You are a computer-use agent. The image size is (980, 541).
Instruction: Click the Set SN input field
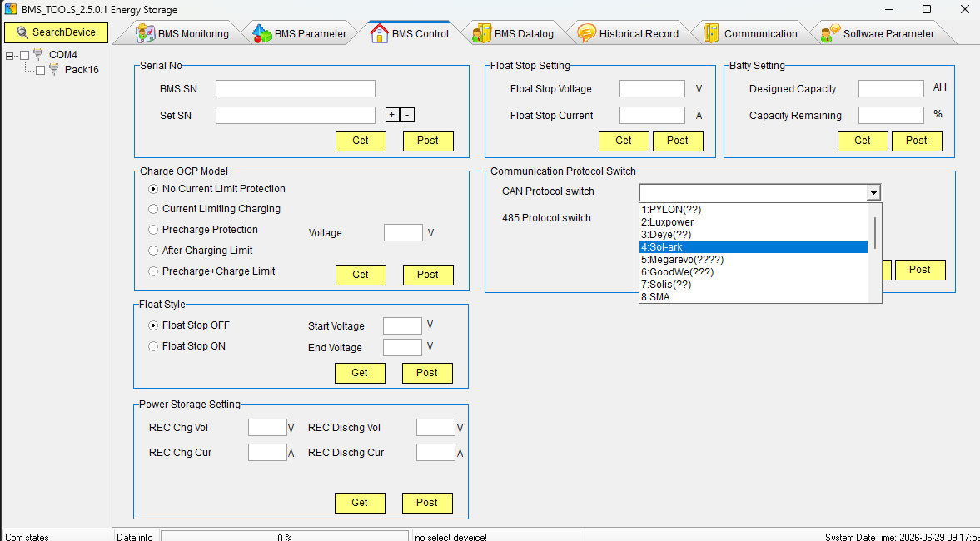tap(295, 115)
